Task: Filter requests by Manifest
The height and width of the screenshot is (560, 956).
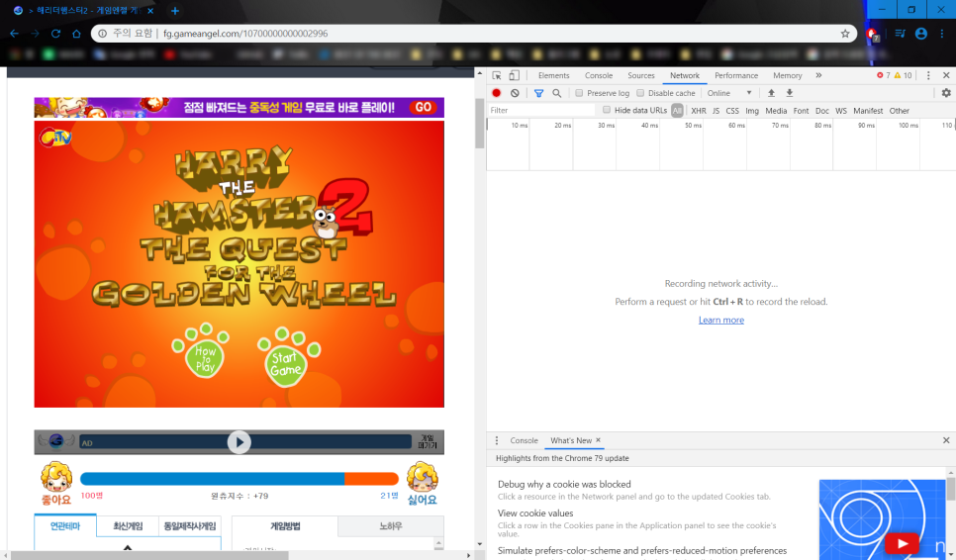Action: point(868,111)
